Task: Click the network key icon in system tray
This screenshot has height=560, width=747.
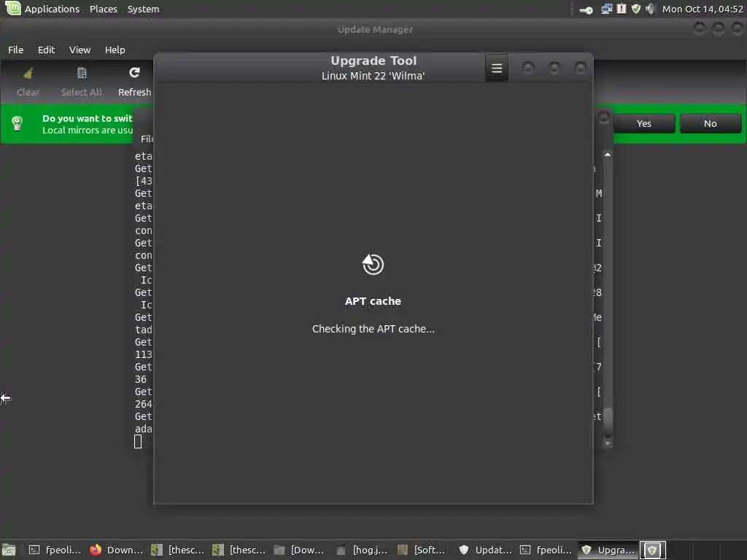Action: click(586, 9)
